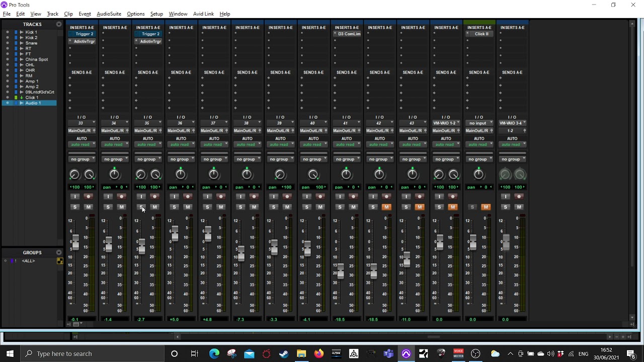Click the volume fader on input 41 channel

tap(341, 270)
